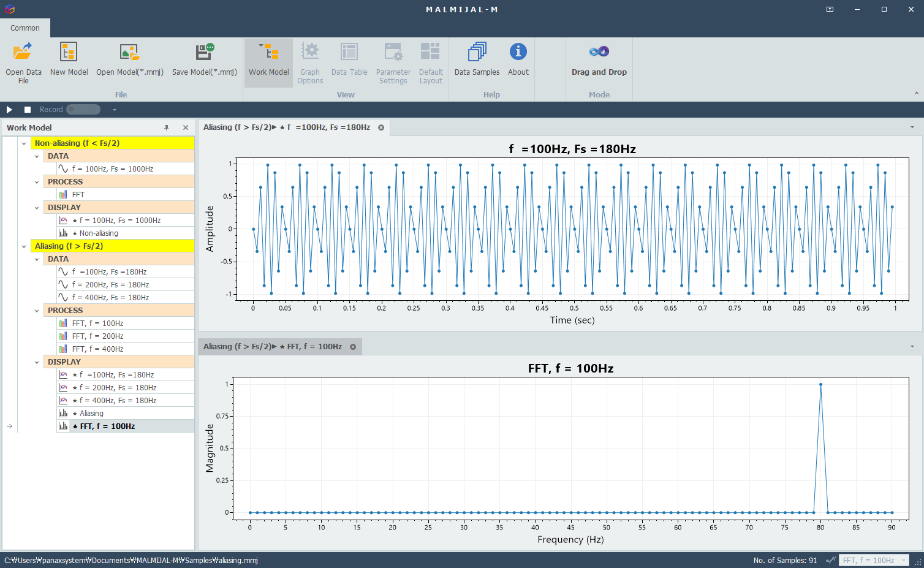Collapse the ribbon using the chevron

click(916, 93)
